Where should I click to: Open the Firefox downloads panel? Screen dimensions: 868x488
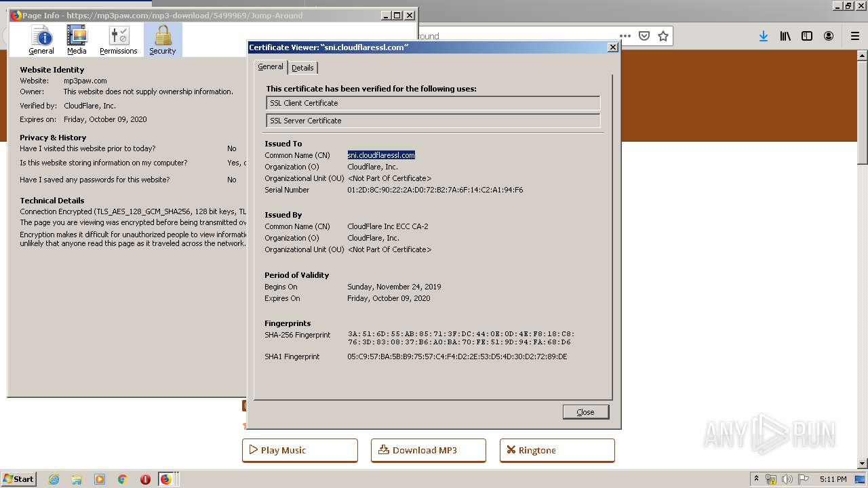click(x=764, y=36)
